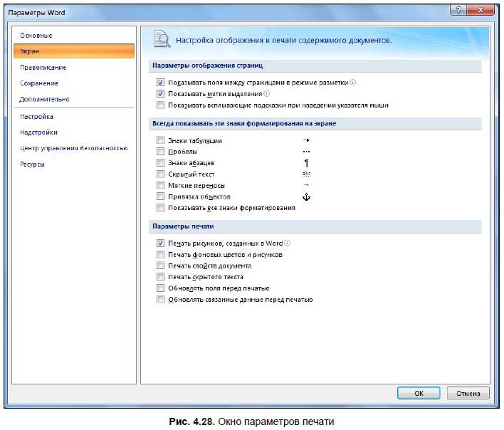Open the Дополнительно settings
The width and height of the screenshot is (504, 430).
click(x=44, y=99)
